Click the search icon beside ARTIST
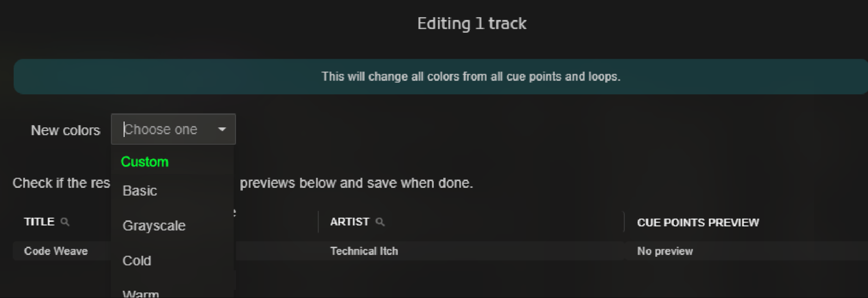The width and height of the screenshot is (868, 298). (x=380, y=222)
